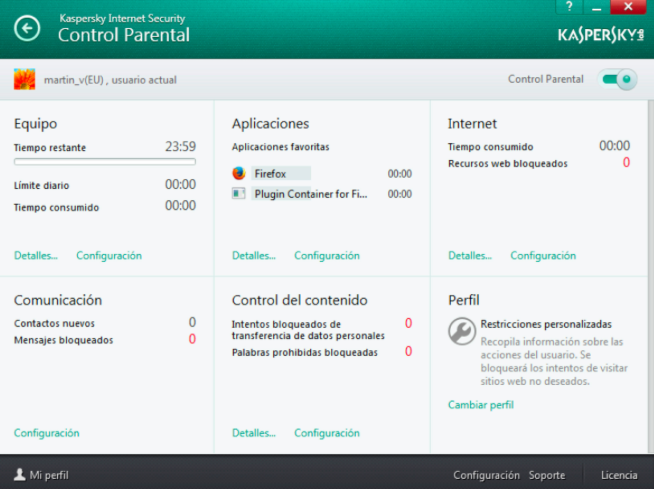The height and width of the screenshot is (489, 654).
Task: Open Detalles link under Internet
Action: 470,255
